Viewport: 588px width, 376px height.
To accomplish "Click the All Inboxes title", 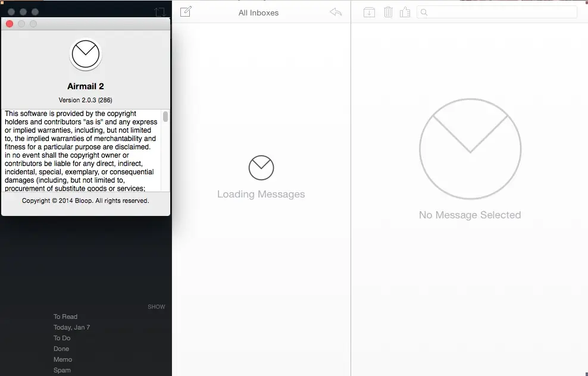I will [258, 12].
